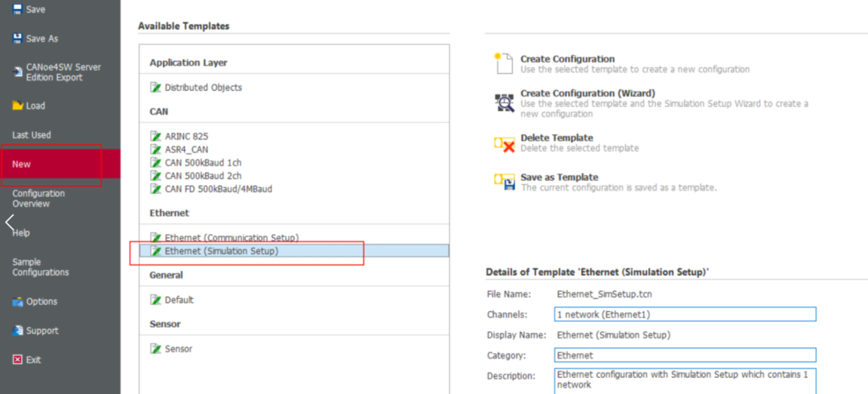Image resolution: width=868 pixels, height=394 pixels.
Task: Click the Create Configuration (Wizard) label
Action: (x=588, y=93)
